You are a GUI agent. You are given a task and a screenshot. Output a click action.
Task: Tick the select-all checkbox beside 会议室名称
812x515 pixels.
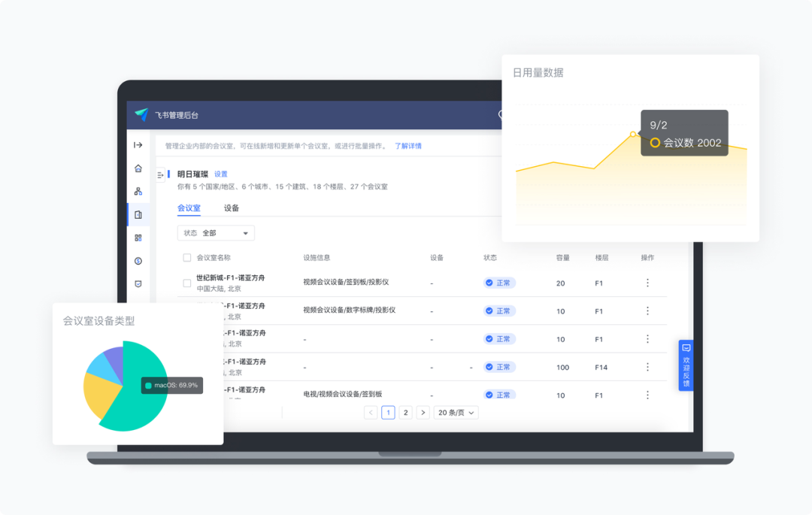point(187,257)
